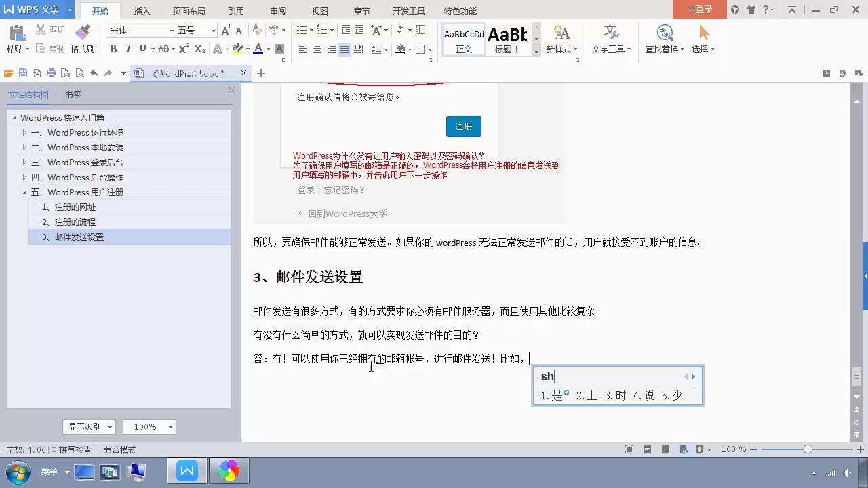Image resolution: width=868 pixels, height=488 pixels.
Task: Click the volume speaker tray icon
Action: point(847,474)
